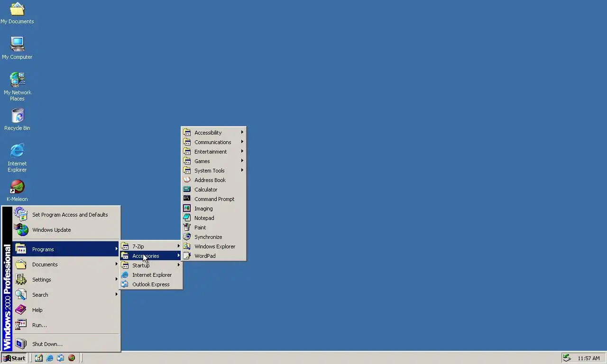Expand the Programs submenu in Start menu
Screen dimensions: 607x364
pyautogui.click(x=66, y=249)
